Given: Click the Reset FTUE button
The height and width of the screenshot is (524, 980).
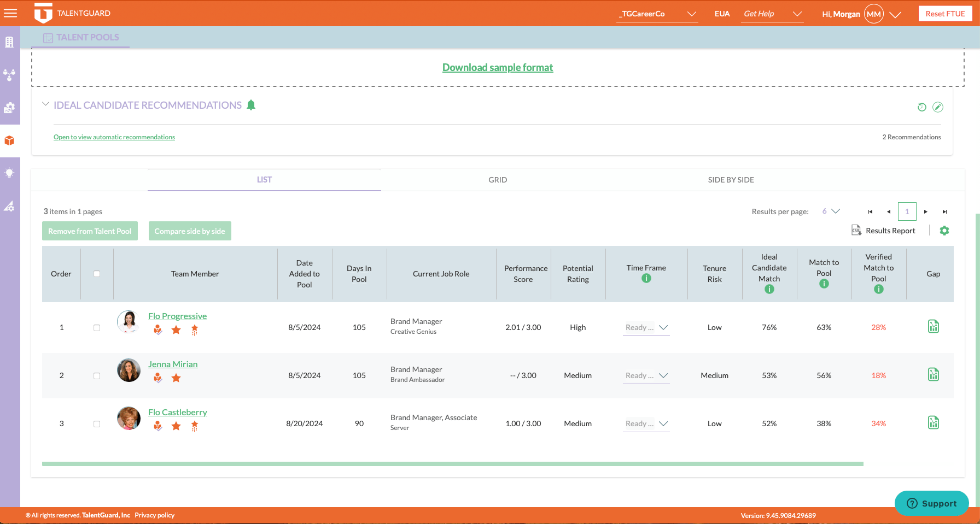Looking at the screenshot, I should (x=946, y=13).
